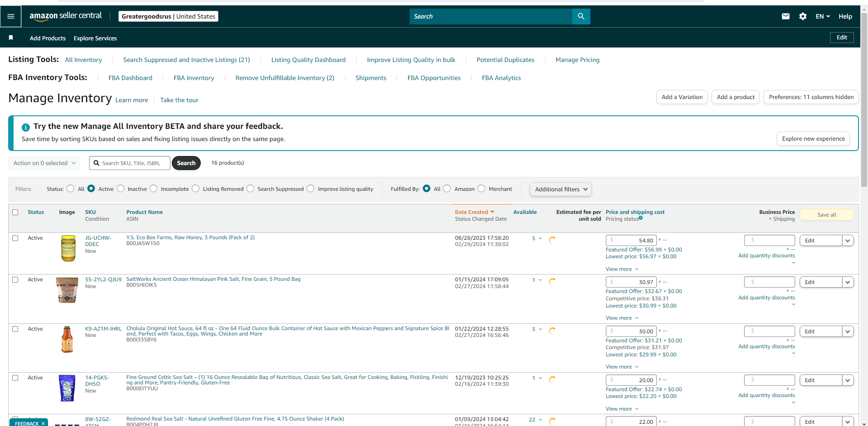Open Search Suppressed and Inactive Listings
This screenshot has height=426, width=868.
tap(186, 60)
